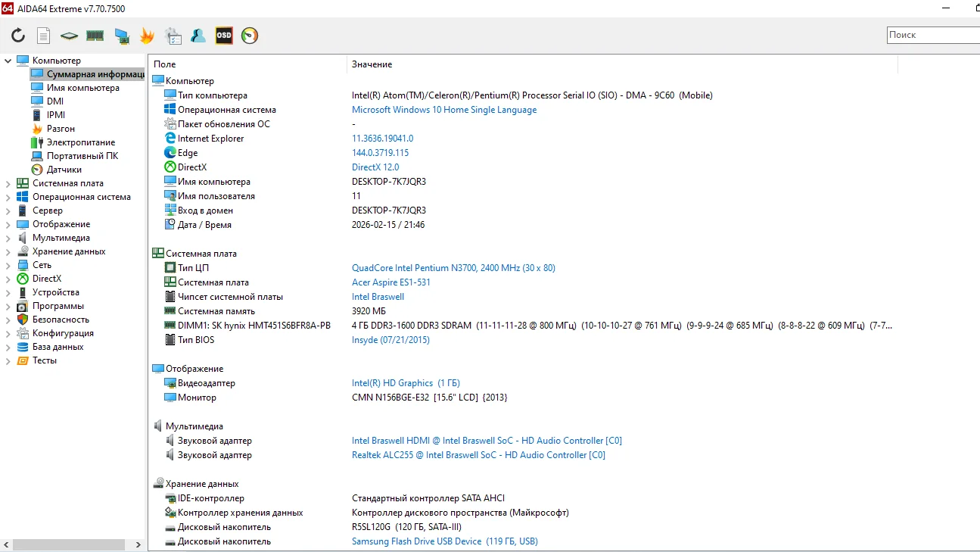Select the 3920 МБ memory value
This screenshot has width=980, height=552.
(x=369, y=311)
